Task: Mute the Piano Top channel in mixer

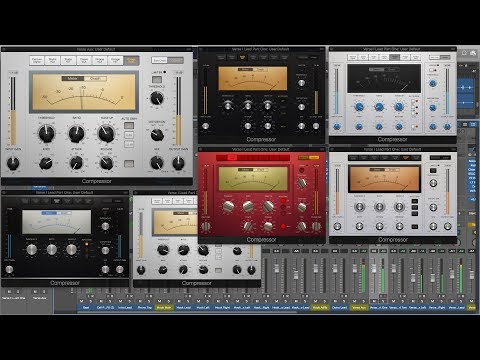Action: [140, 301]
